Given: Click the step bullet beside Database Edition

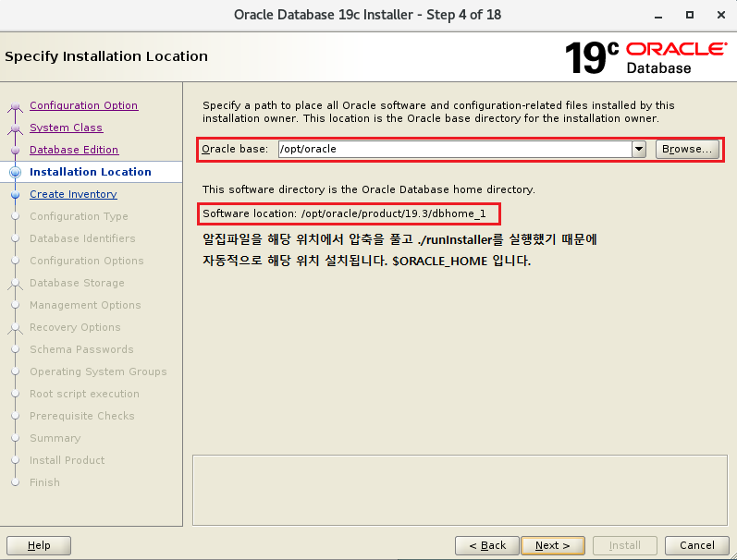Looking at the screenshot, I should pos(15,150).
